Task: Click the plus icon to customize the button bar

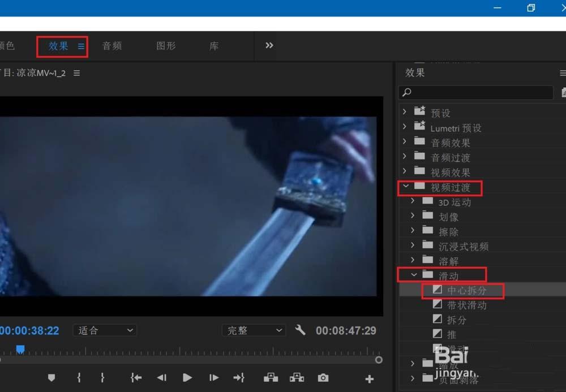Action: pyautogui.click(x=368, y=378)
